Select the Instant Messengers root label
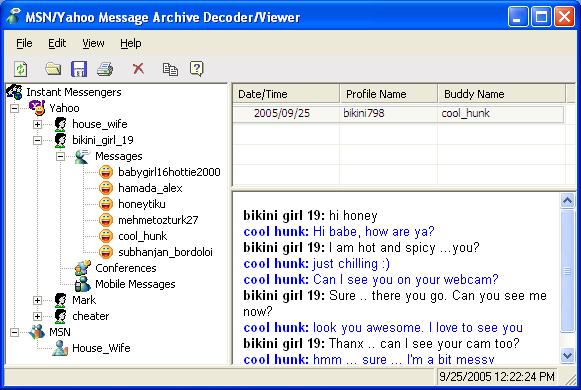This screenshot has height=390, width=581. coord(74,92)
